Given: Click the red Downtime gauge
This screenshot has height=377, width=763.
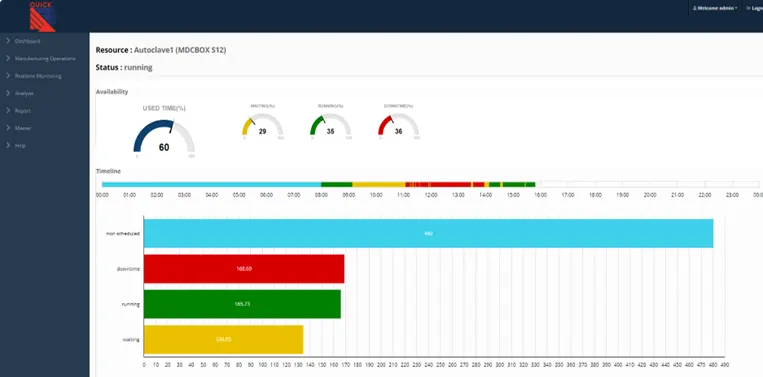Looking at the screenshot, I should point(399,125).
